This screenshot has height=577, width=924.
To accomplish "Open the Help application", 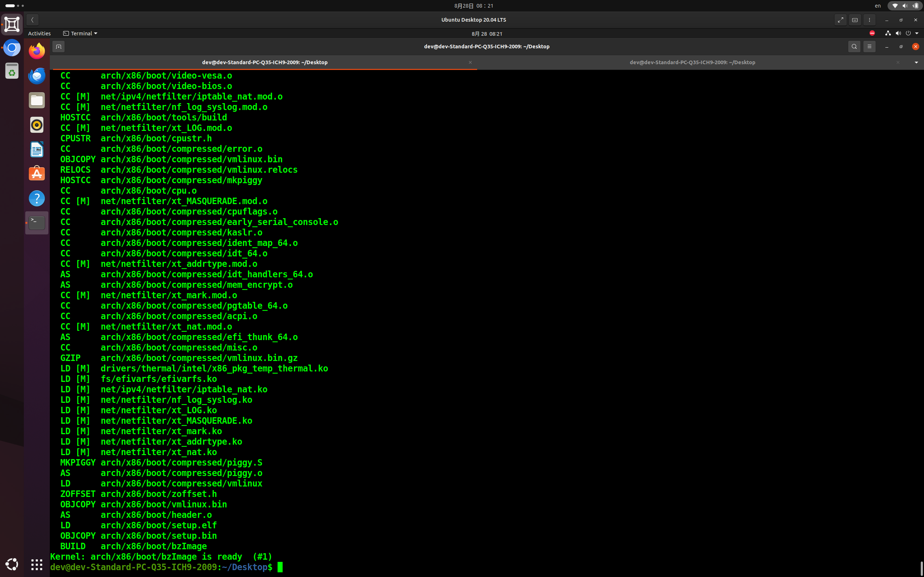I will (x=37, y=198).
